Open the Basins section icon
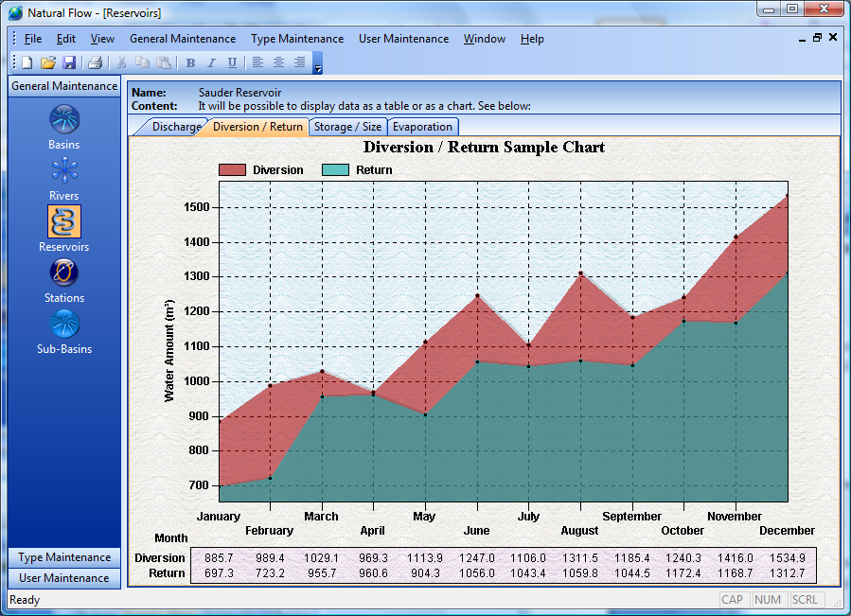Screen dimensions: 851x616 64,120
